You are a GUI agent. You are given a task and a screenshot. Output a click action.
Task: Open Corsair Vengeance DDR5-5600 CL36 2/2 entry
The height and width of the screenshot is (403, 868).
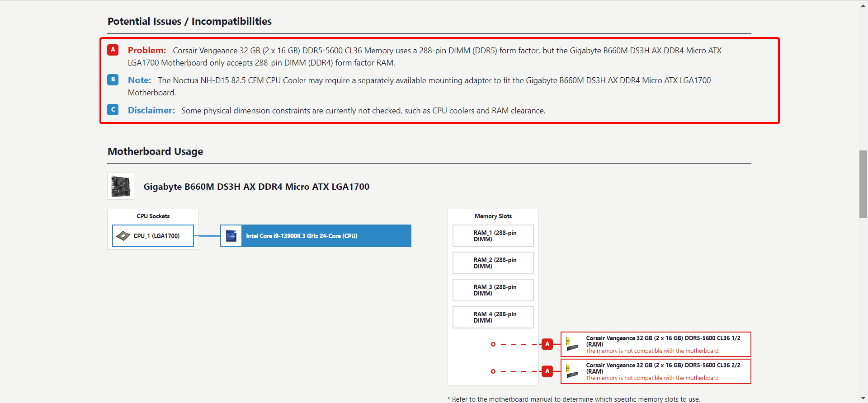[x=656, y=371]
